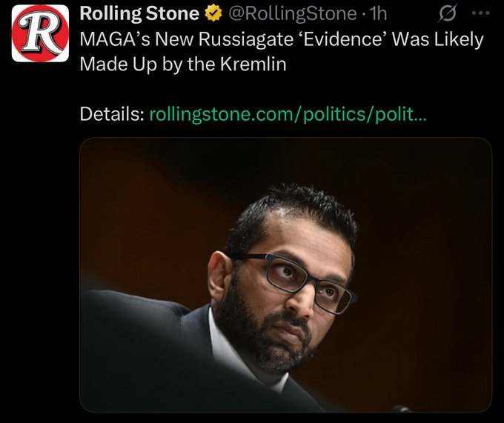Viewport: 504px width, 423px height.
Task: Open the attached photo of man in glasses
Action: coord(285,274)
